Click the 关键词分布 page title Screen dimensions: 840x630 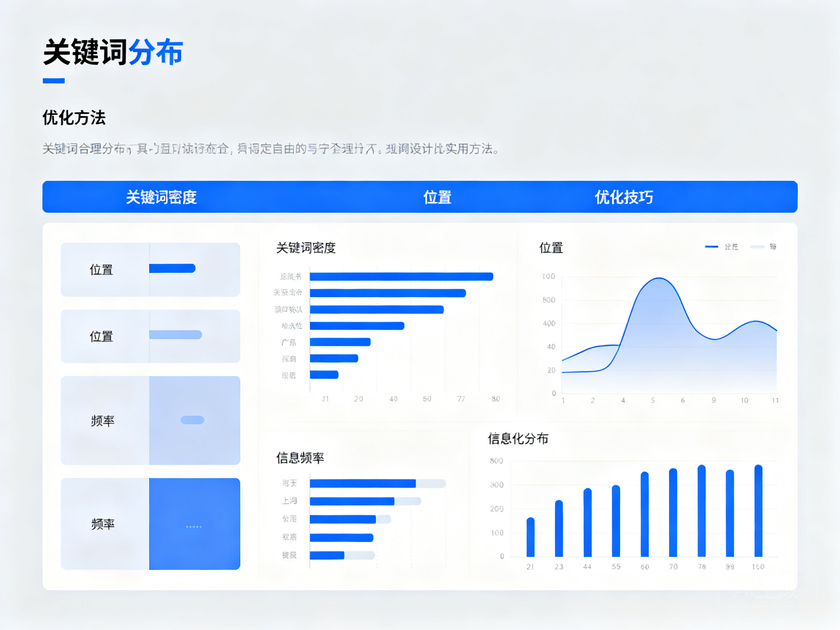113,52
